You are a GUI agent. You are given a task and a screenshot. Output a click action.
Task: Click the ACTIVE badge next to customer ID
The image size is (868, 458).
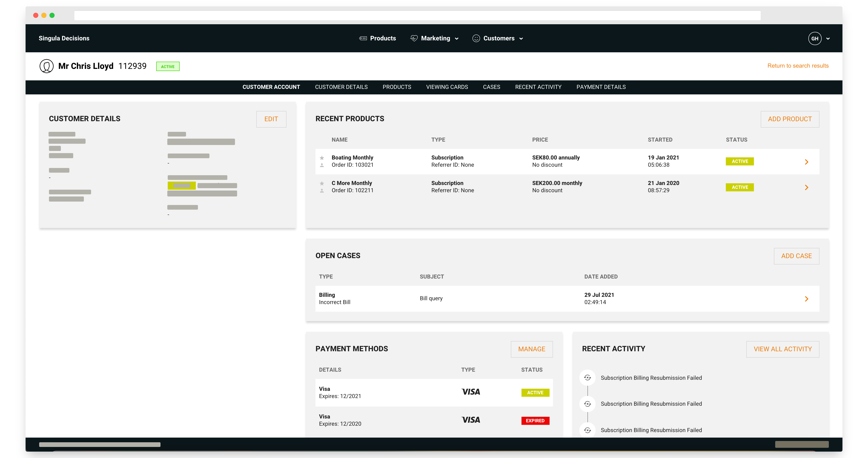point(168,66)
